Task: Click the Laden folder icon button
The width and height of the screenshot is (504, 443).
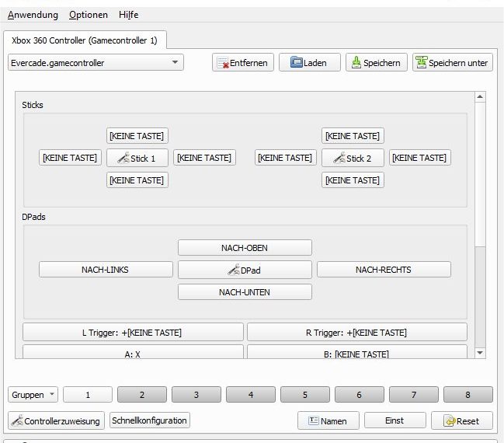Action: 309,63
